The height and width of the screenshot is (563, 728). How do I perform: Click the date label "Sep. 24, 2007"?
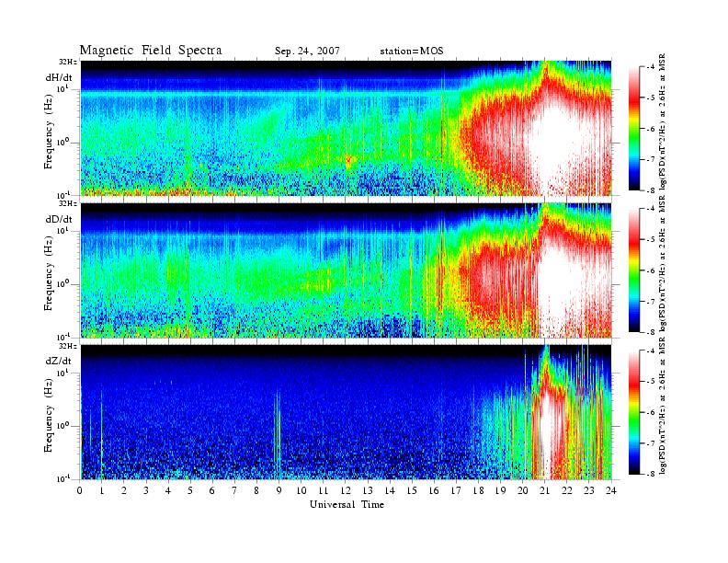307,52
